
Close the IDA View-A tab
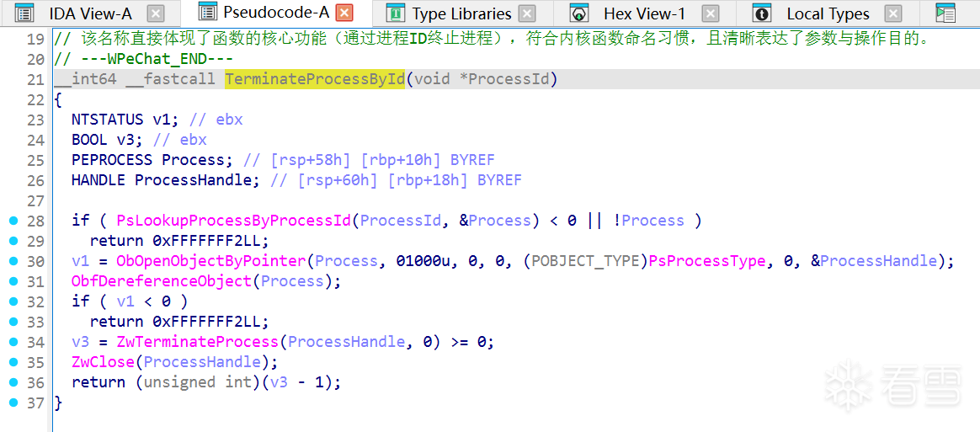157,13
